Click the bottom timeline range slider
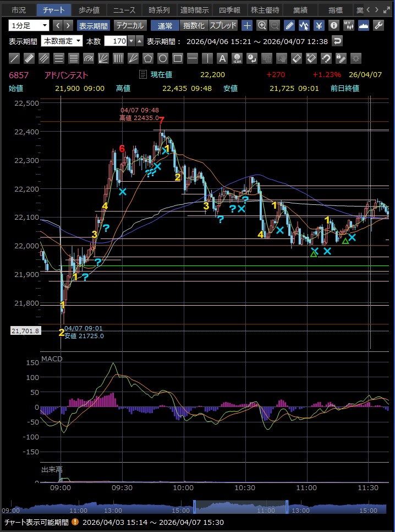 tap(240, 507)
